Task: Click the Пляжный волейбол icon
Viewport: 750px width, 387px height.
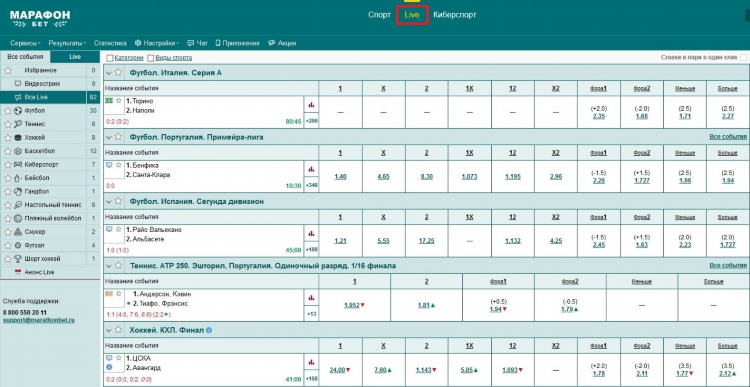Action: [x=18, y=218]
